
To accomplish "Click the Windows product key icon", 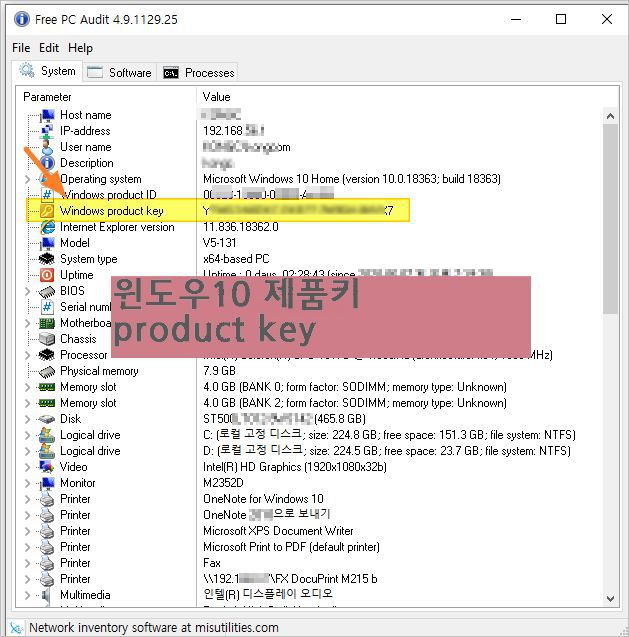I will (46, 211).
